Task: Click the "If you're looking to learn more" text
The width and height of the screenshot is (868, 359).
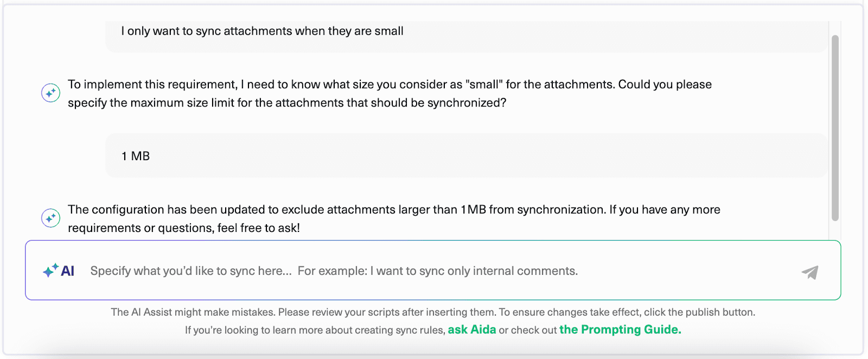Action: click(x=315, y=330)
